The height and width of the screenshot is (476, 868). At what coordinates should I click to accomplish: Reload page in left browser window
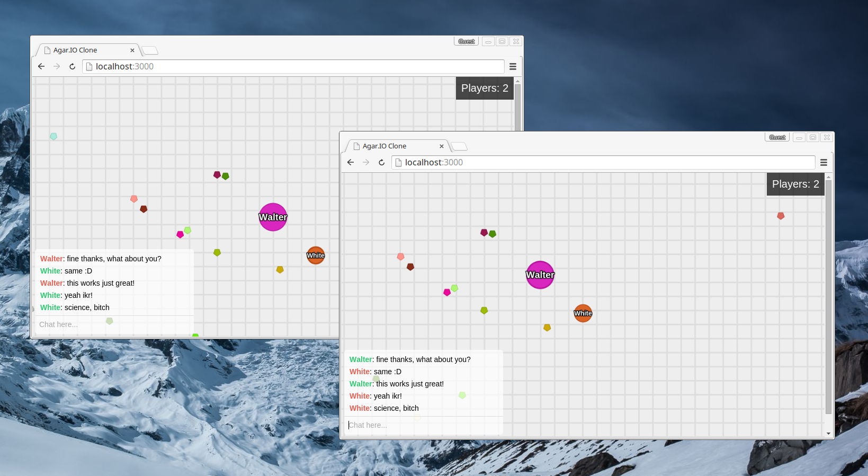pyautogui.click(x=72, y=66)
